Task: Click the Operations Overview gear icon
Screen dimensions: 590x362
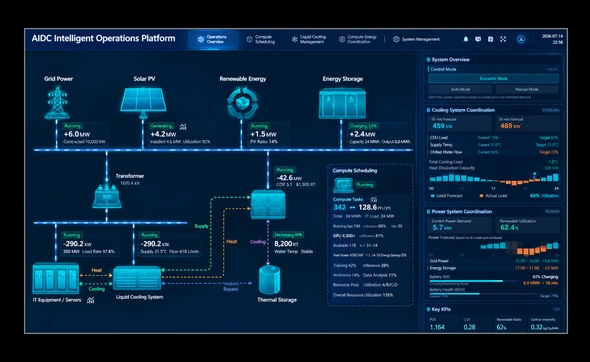Action: pos(201,39)
